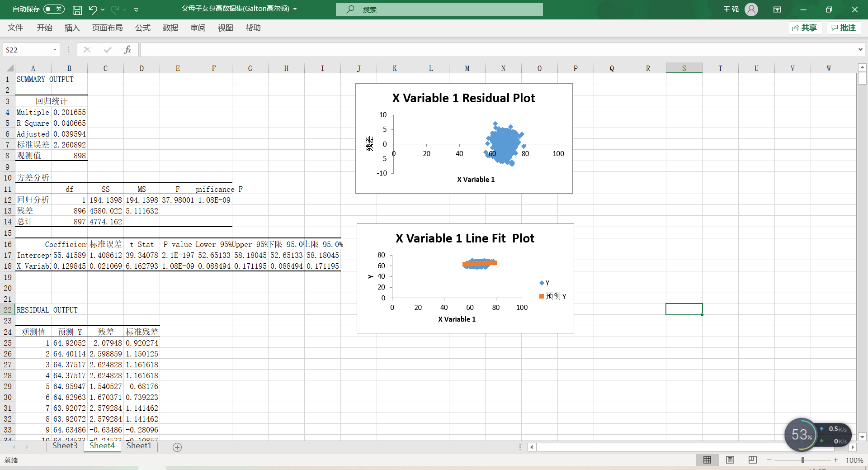Switch to the 插入 ribbon tab

[72, 28]
